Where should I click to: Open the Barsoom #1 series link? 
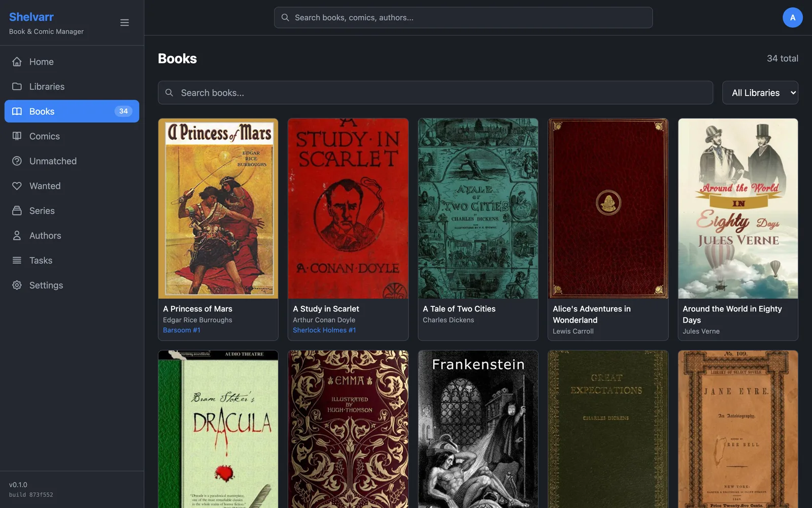pyautogui.click(x=182, y=330)
